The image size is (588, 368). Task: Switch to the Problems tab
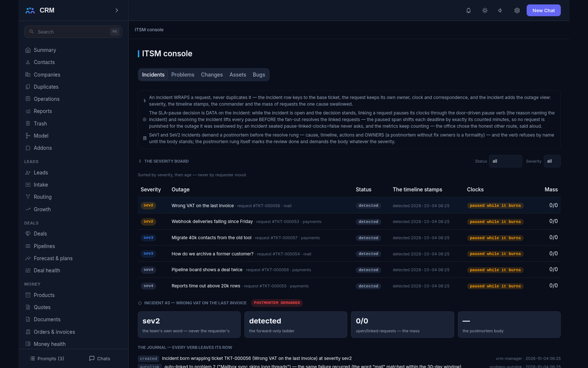coord(183,75)
